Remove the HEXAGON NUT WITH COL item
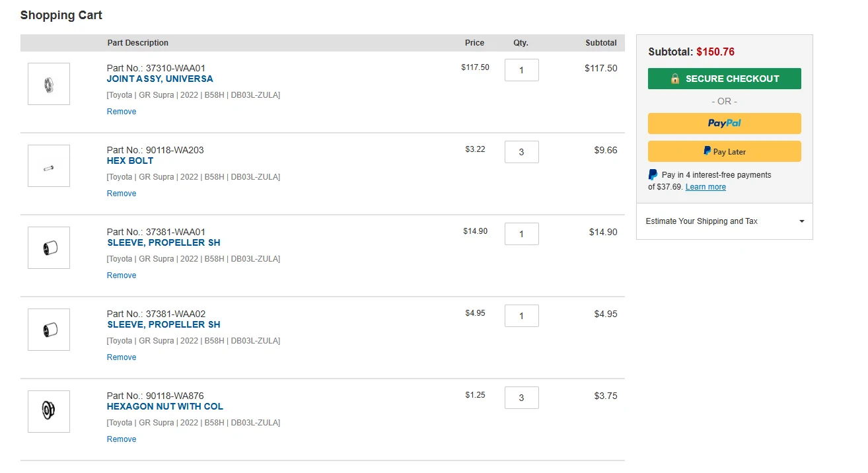 click(x=122, y=439)
